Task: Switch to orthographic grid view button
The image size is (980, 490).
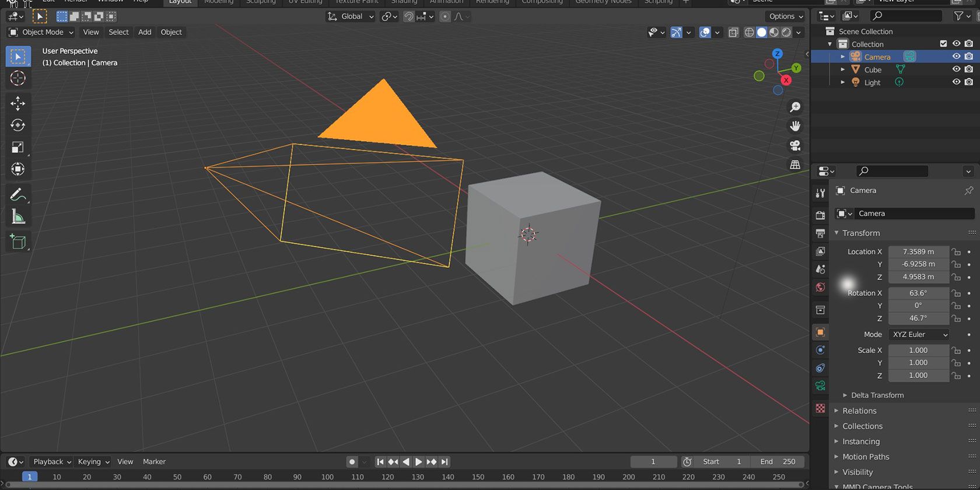Action: coord(794,165)
